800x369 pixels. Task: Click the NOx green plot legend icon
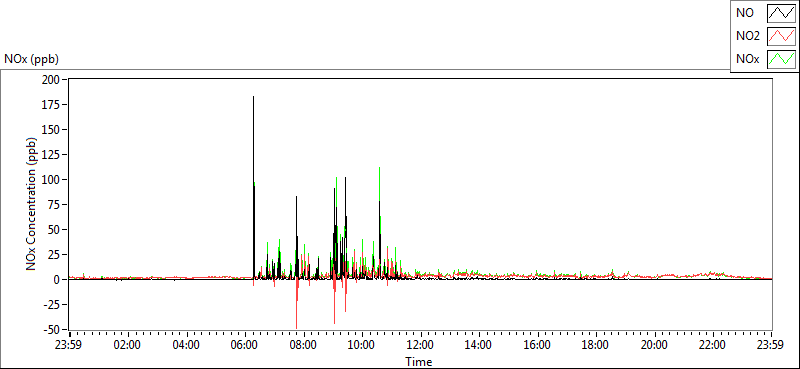(782, 59)
